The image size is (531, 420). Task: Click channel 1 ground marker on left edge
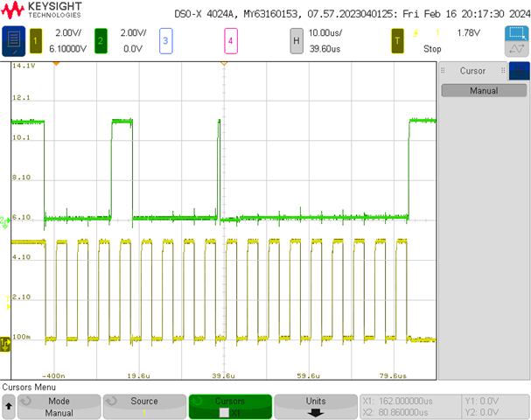pos(5,345)
